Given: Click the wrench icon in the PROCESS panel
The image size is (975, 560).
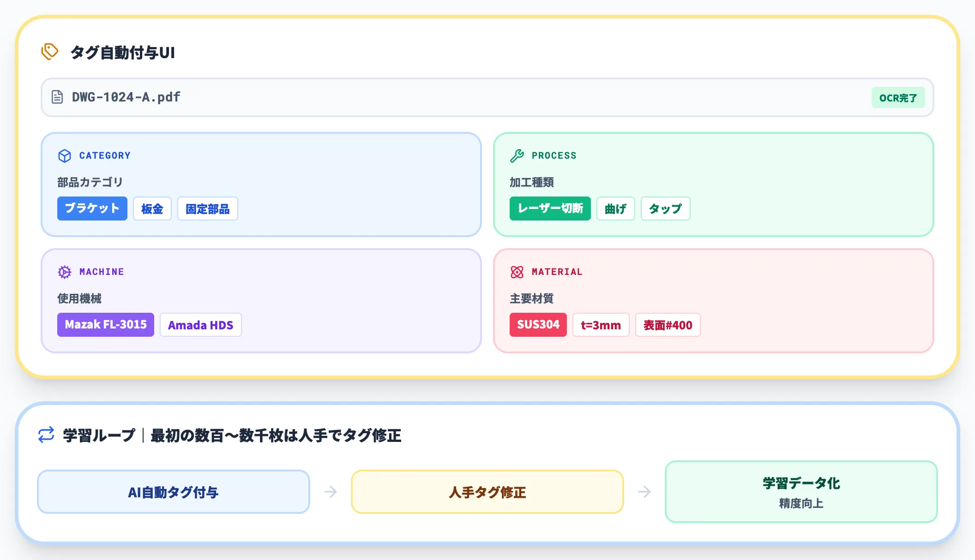Looking at the screenshot, I should (518, 155).
